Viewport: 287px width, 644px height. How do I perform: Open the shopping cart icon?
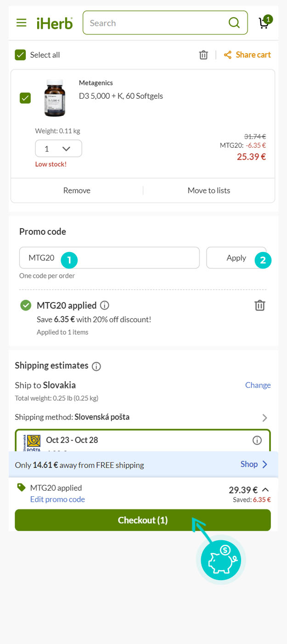tap(264, 22)
